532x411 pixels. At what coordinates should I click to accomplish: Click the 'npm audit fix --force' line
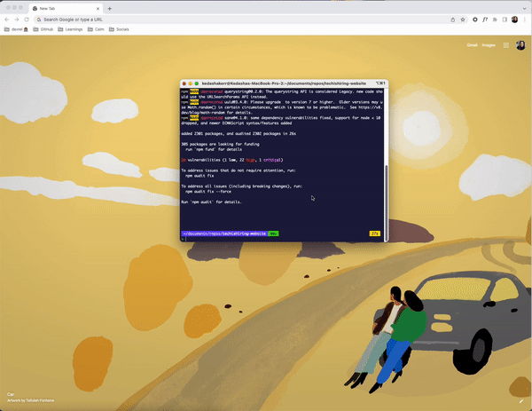[208, 192]
